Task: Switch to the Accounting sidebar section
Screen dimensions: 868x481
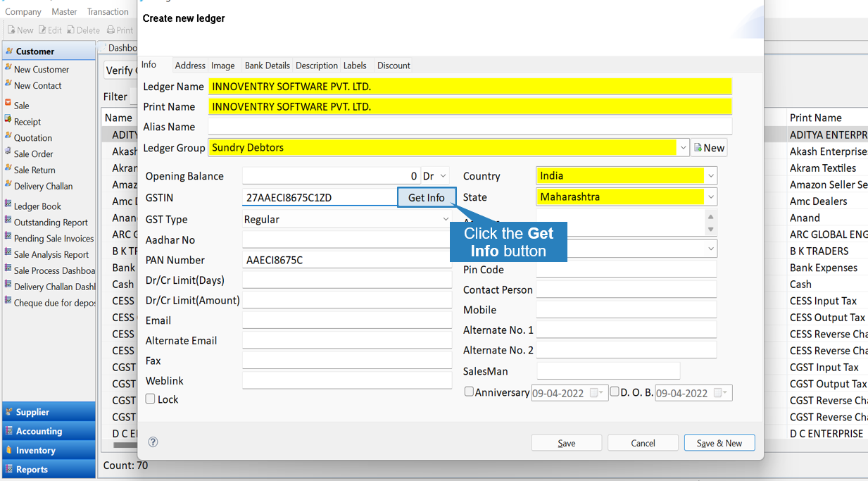Action: (x=49, y=431)
